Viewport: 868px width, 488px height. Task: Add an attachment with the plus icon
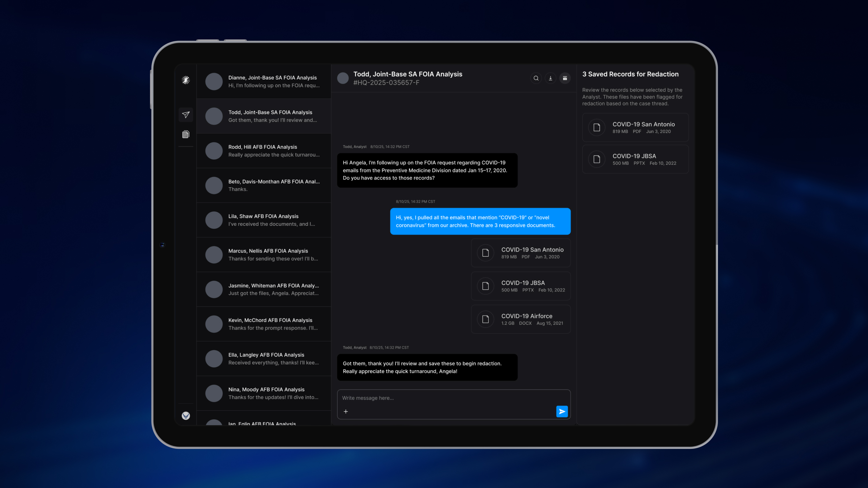pos(346,412)
